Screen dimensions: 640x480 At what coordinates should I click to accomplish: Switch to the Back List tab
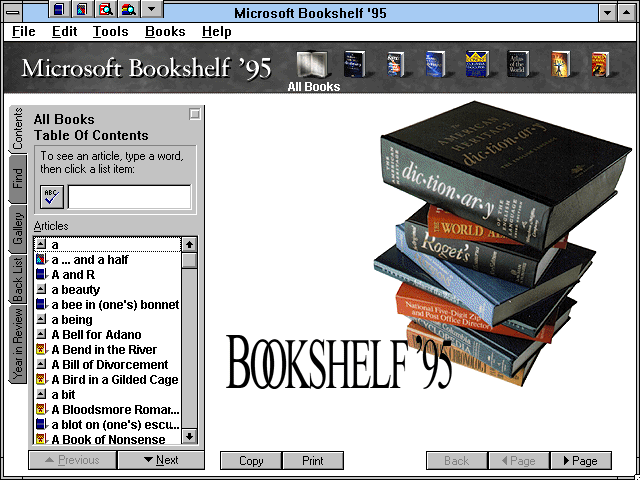(x=18, y=280)
